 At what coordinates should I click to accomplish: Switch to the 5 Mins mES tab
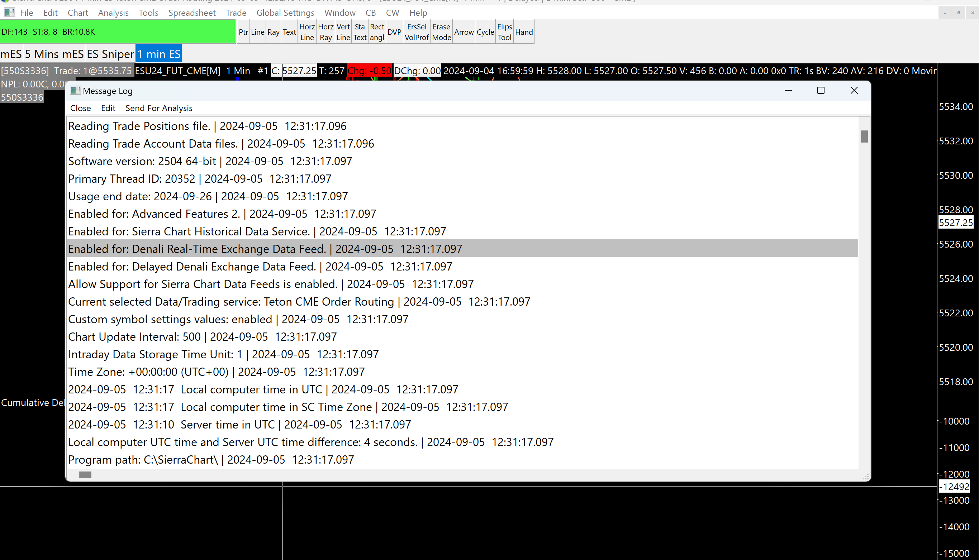(x=54, y=54)
